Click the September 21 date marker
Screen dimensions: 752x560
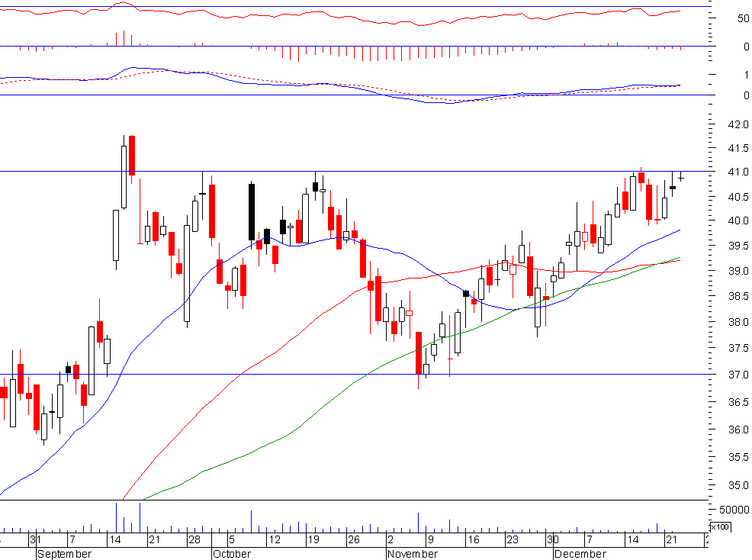[154, 540]
